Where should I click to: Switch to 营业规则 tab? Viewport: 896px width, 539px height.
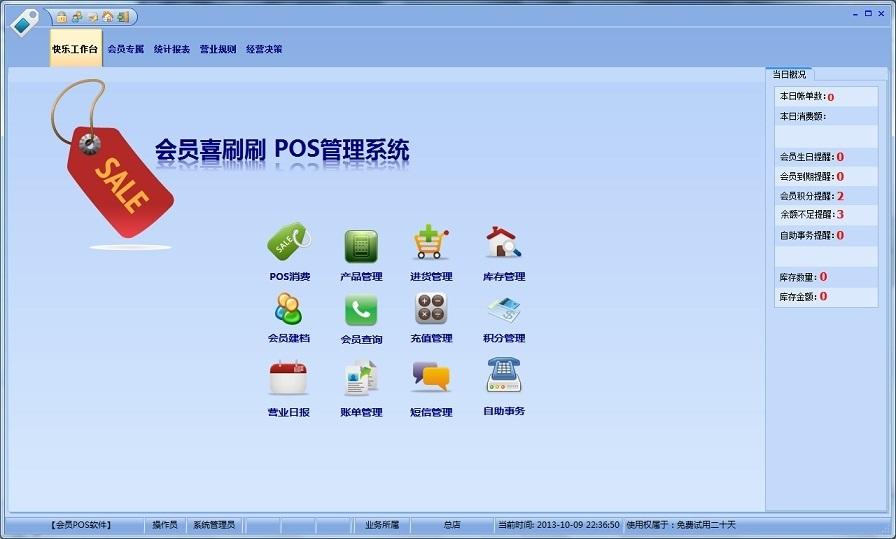[x=218, y=49]
